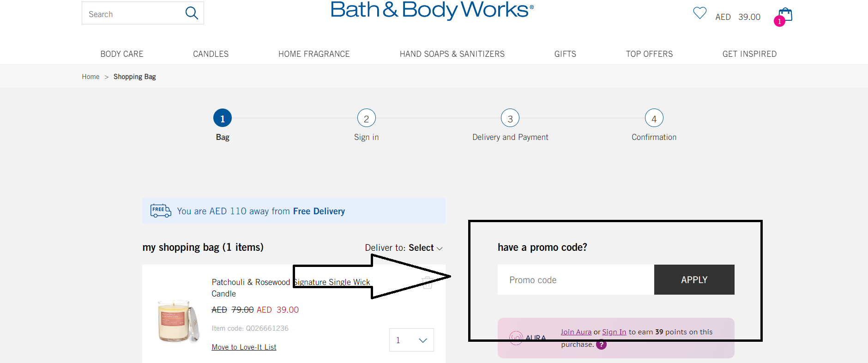Viewport: 868px width, 363px height.
Task: Click step 1 Bag progress indicator
Action: point(223,118)
